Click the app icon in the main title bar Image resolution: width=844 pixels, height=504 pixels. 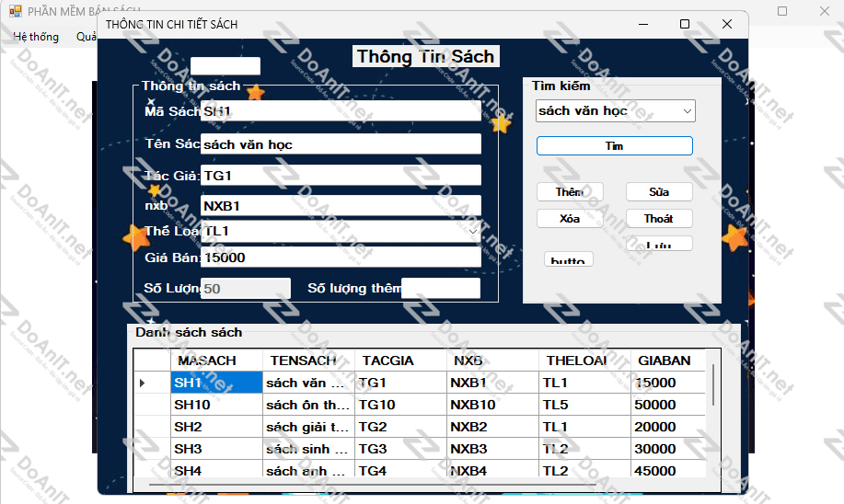[15, 11]
